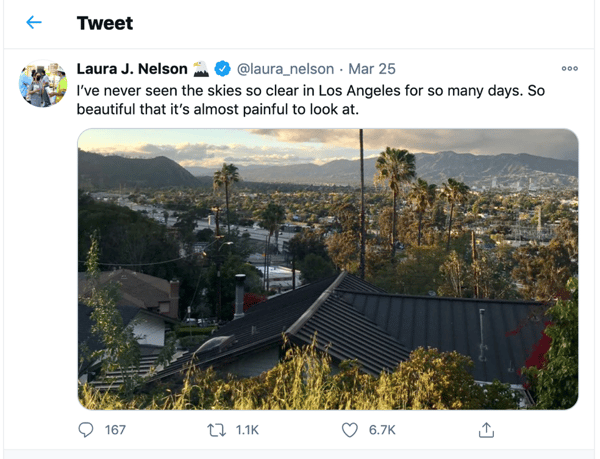Open the @laura_nelson handle link
The height and width of the screenshot is (459, 600).
[x=285, y=69]
